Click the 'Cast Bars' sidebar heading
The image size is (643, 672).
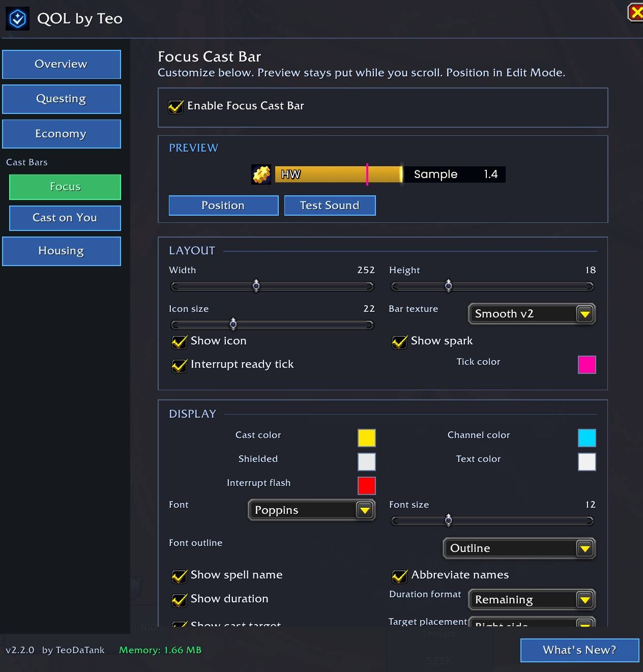pyautogui.click(x=27, y=162)
